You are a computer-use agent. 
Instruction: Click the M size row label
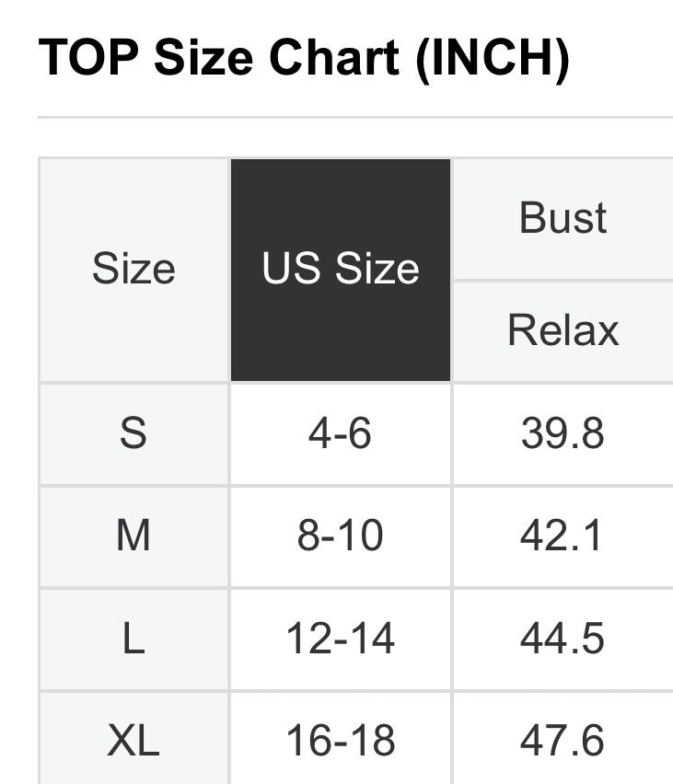click(133, 536)
